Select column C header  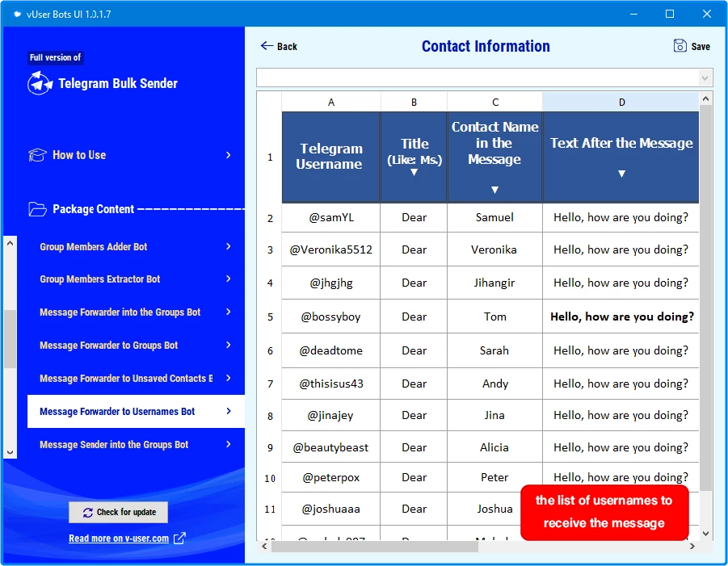coord(495,102)
